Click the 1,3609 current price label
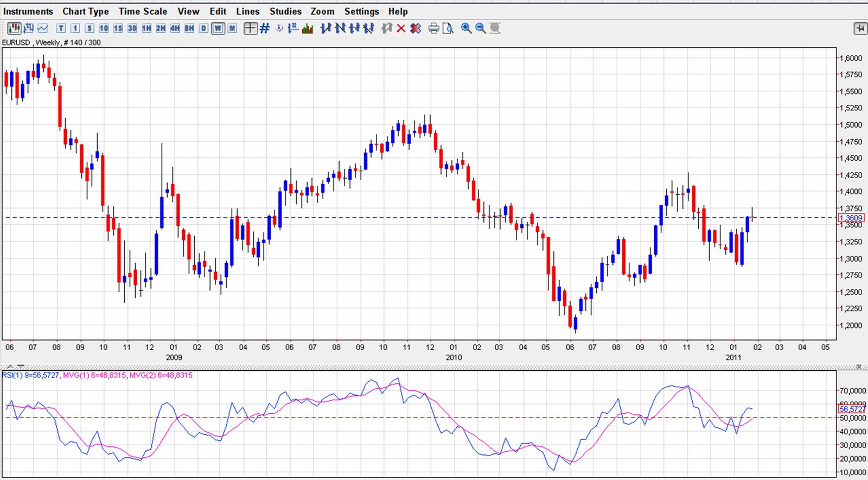This screenshot has width=868, height=480. pyautogui.click(x=851, y=218)
